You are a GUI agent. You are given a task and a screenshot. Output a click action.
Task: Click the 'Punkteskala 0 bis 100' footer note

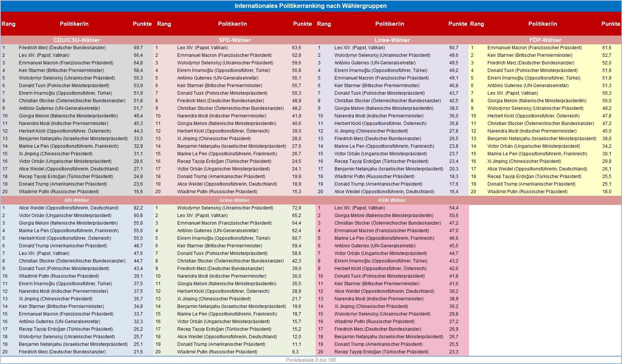point(311,360)
